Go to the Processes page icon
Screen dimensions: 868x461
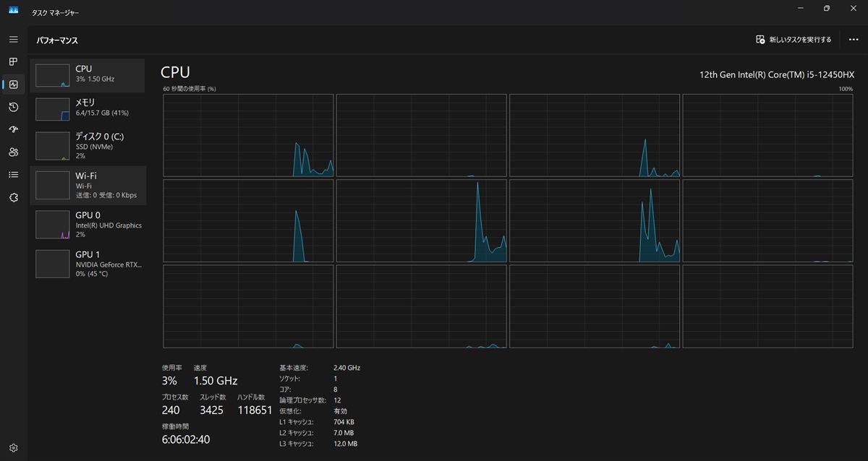[x=13, y=62]
